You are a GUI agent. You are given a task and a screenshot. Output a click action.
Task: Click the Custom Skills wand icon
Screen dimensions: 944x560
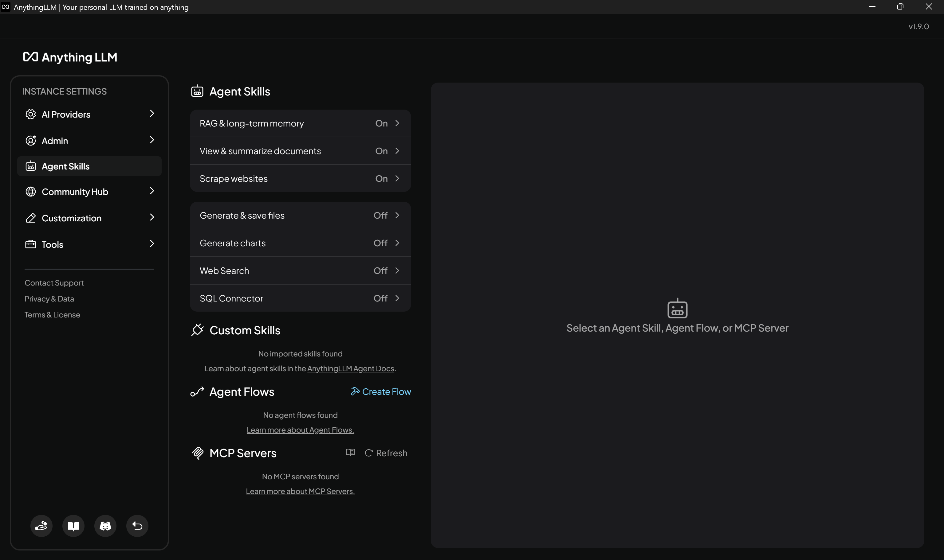[x=198, y=330]
